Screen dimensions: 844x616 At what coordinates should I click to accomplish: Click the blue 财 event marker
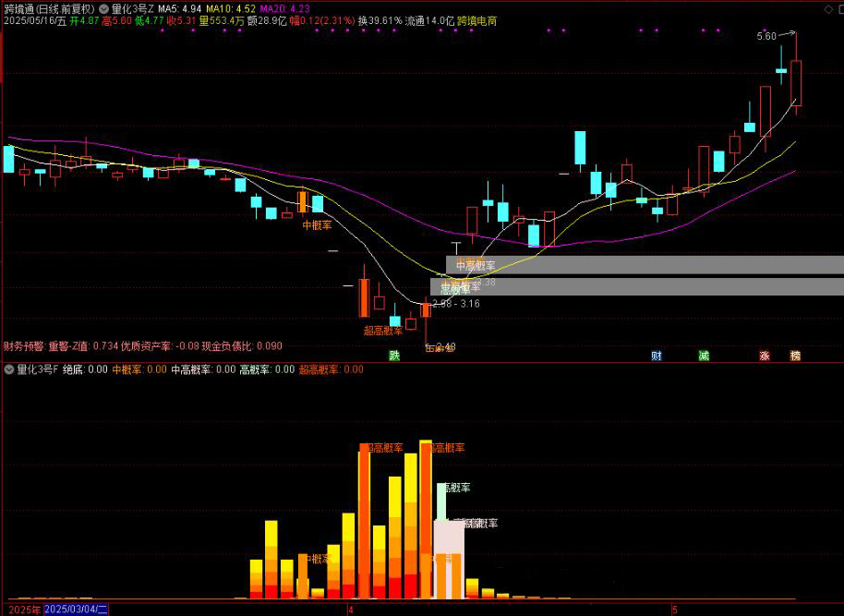657,356
